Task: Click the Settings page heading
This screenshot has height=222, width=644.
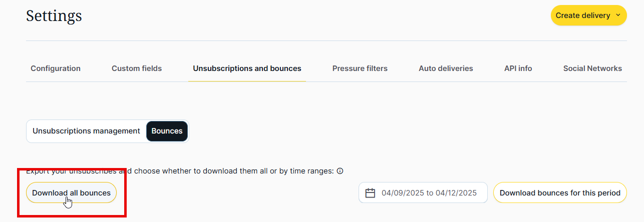Action: pyautogui.click(x=54, y=15)
